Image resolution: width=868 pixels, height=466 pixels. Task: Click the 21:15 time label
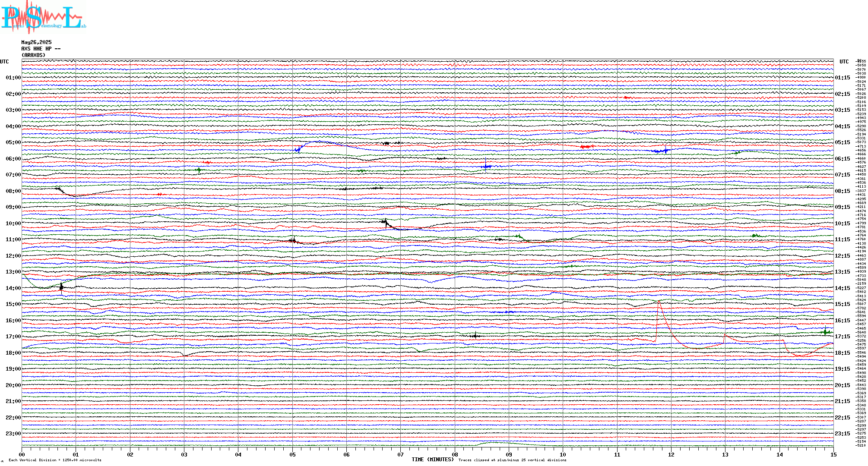[843, 401]
